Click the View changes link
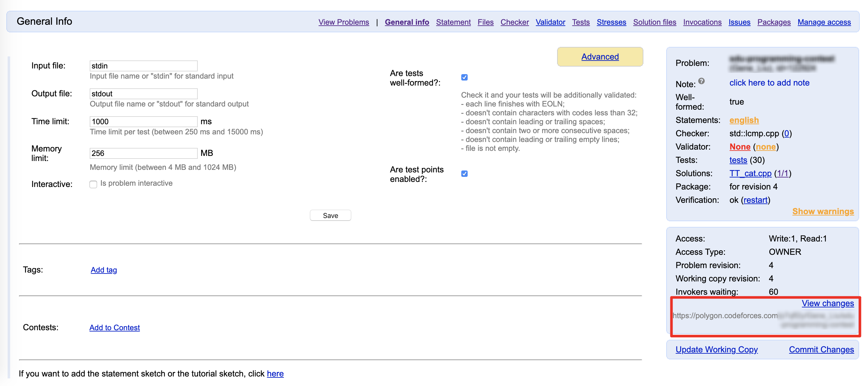 828,303
